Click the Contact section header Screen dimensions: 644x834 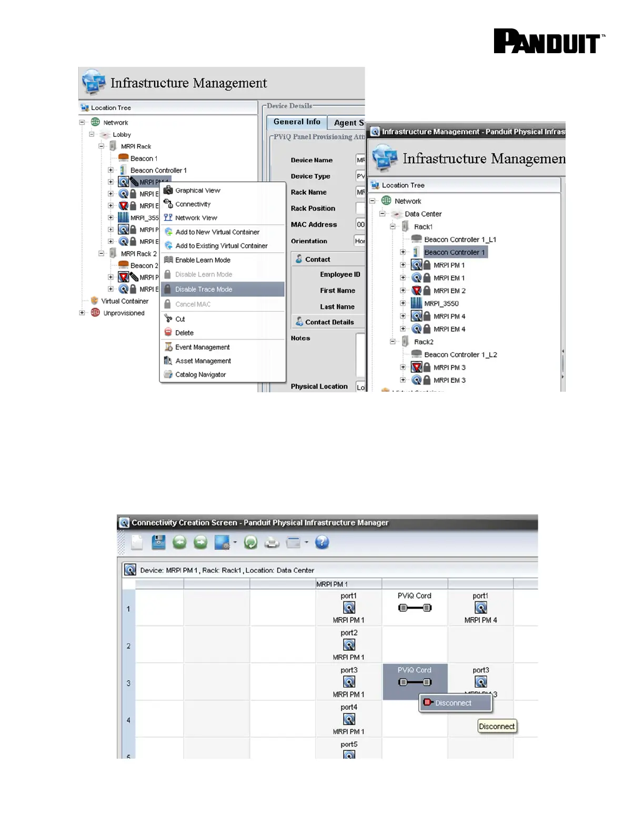pos(328,259)
